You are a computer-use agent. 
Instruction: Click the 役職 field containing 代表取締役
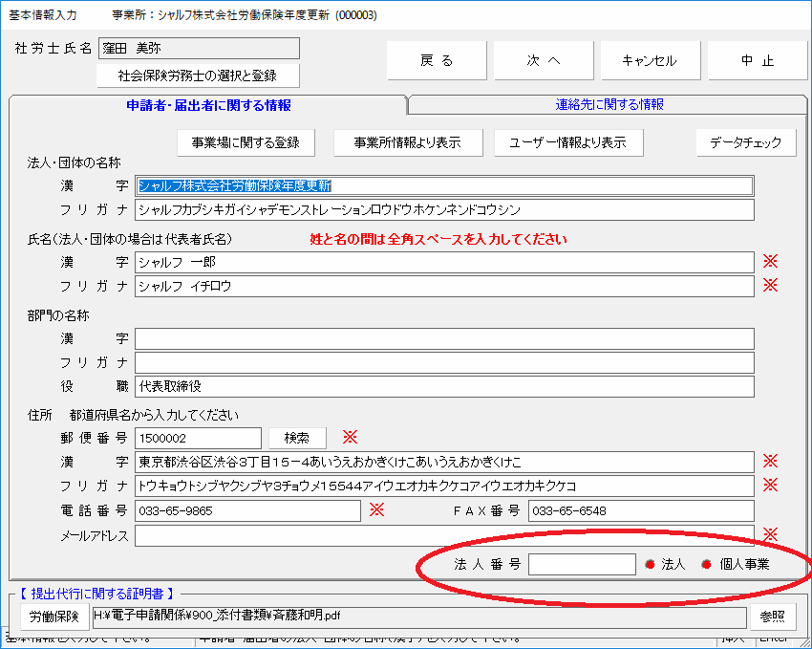click(x=444, y=387)
